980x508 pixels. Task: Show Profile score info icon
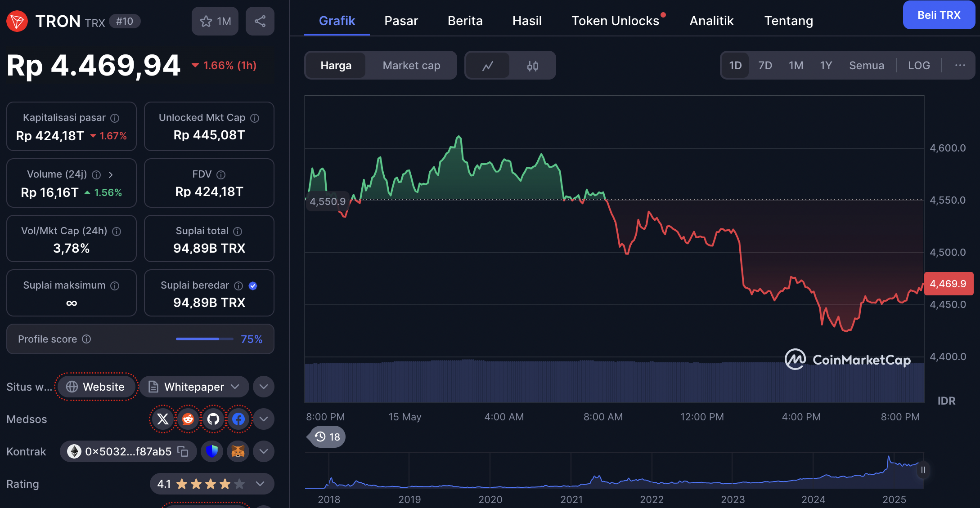click(86, 339)
